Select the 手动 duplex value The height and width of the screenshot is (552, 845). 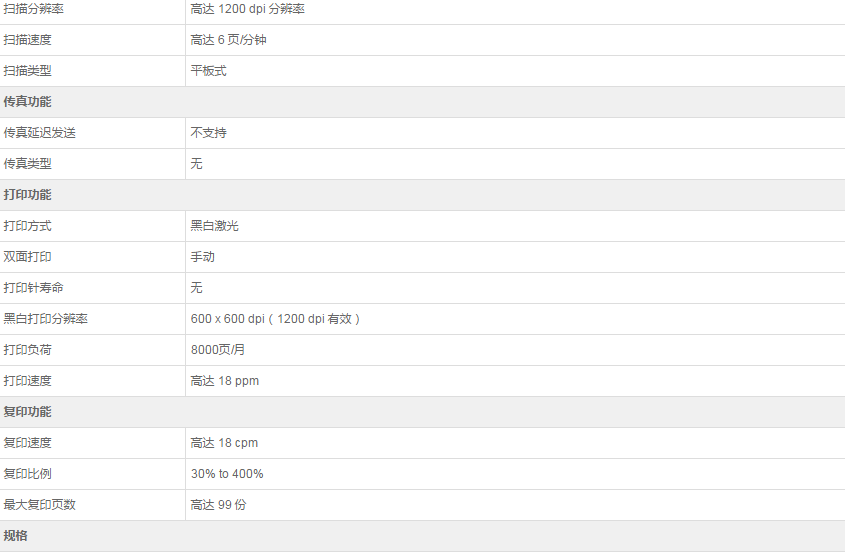tap(203, 257)
